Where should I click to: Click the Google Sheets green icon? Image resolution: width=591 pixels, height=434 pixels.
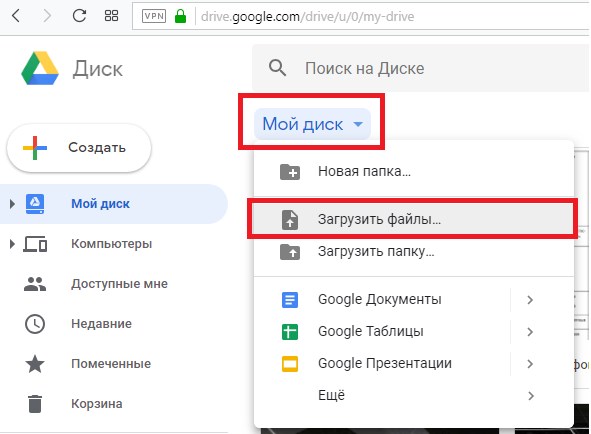tap(290, 332)
